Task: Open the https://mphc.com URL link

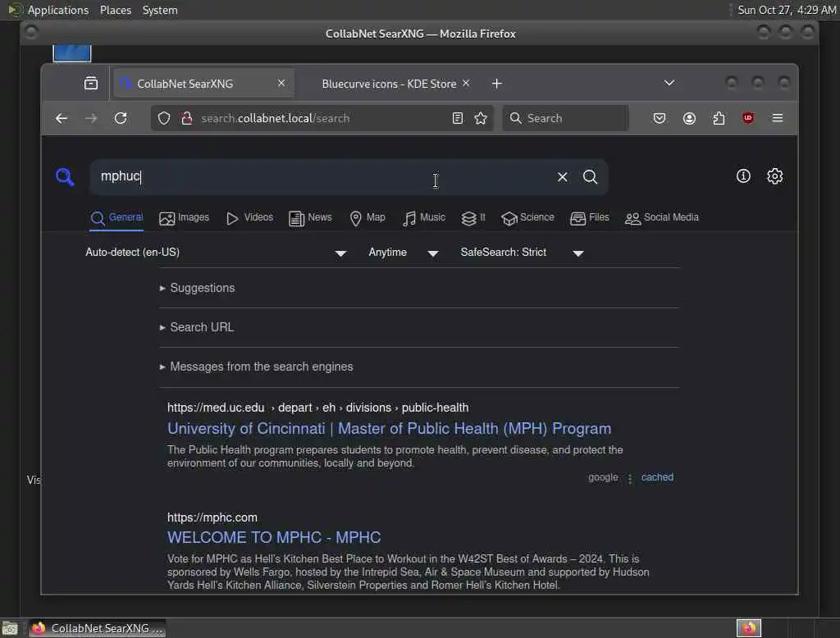Action: point(212,517)
